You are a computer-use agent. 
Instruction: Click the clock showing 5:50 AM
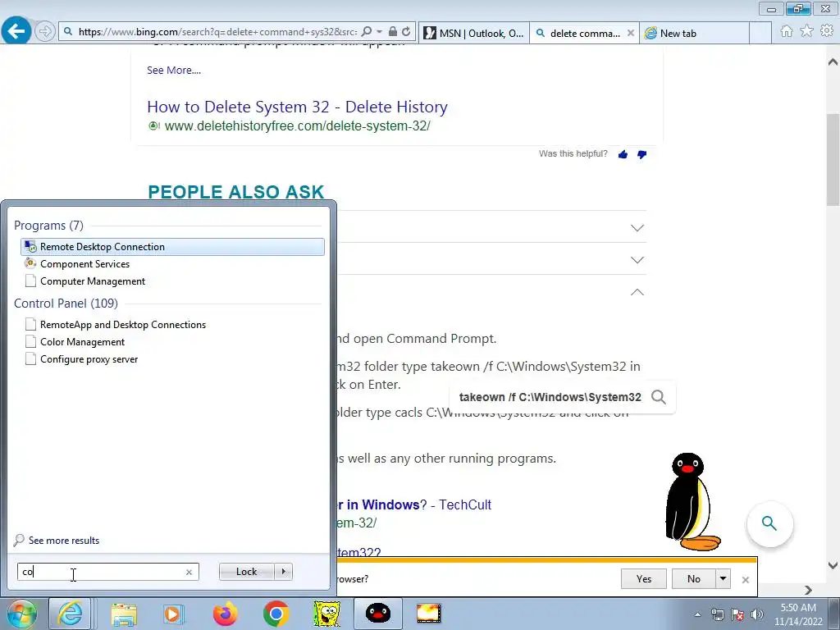click(798, 608)
